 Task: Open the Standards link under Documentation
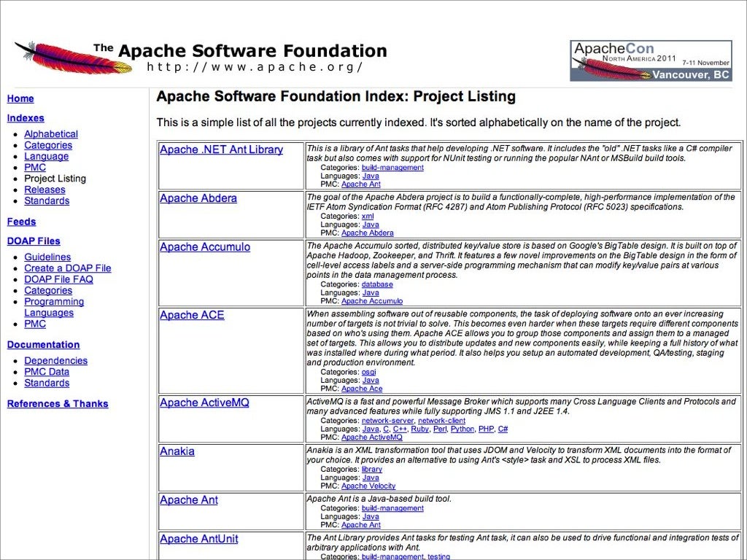[x=47, y=384]
